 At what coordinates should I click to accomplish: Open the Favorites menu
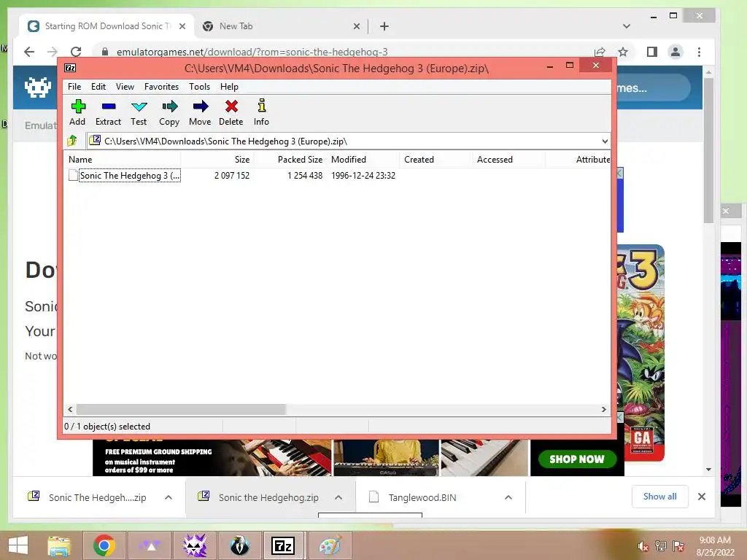(x=161, y=87)
